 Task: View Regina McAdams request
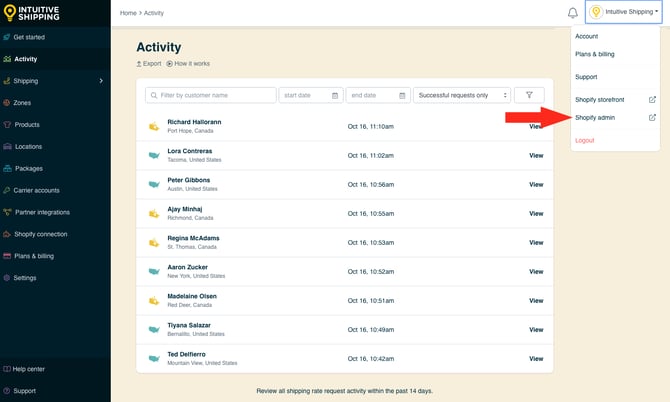tap(536, 243)
